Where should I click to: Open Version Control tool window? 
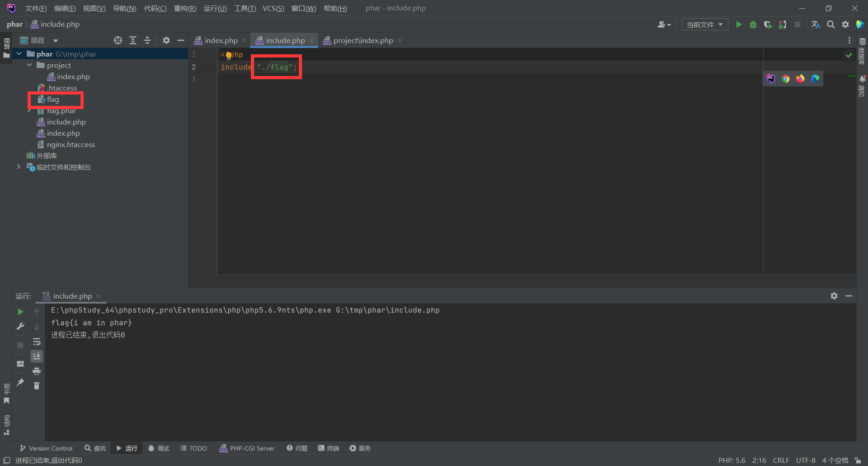coord(46,448)
